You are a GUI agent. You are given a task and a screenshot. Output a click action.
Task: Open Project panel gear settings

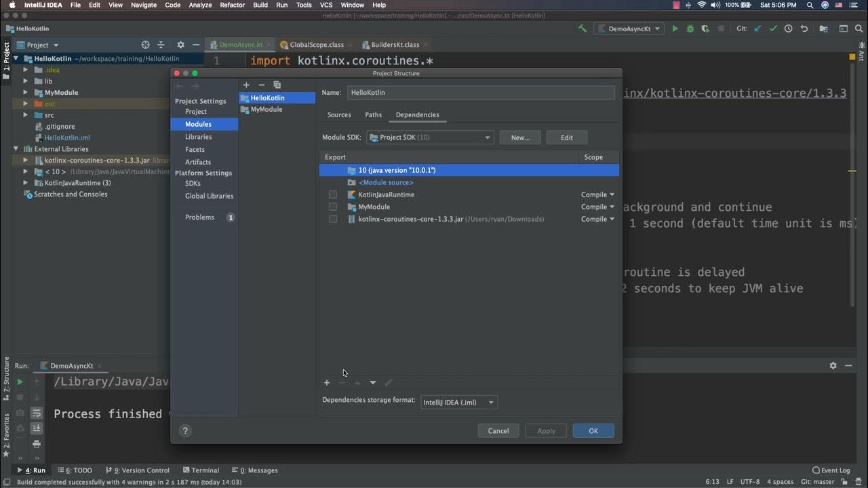180,45
